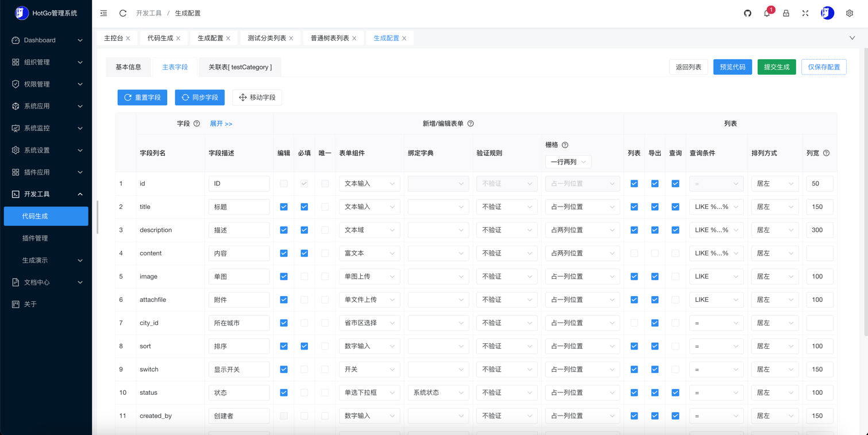Click the field description input for sort
This screenshot has width=868, height=435.
tap(239, 346)
